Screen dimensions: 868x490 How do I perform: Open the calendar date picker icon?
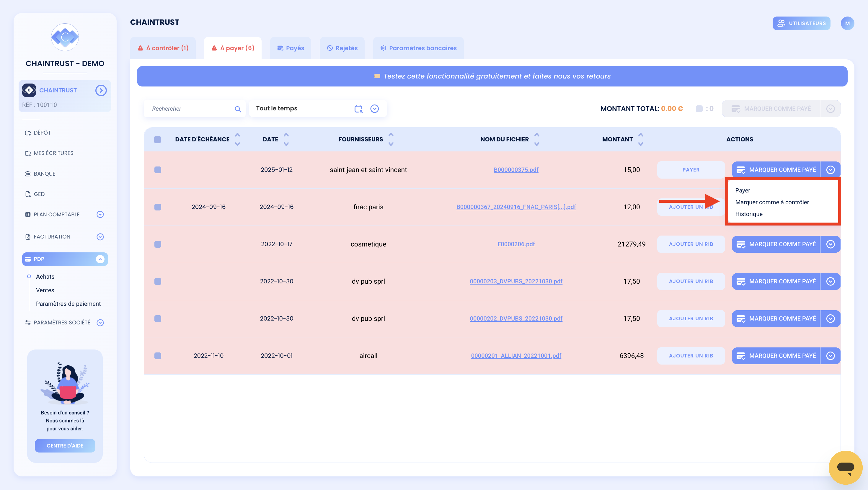[x=358, y=109]
